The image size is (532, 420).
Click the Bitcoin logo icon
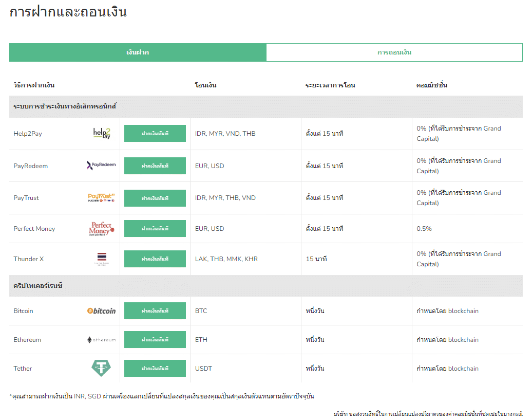click(101, 311)
